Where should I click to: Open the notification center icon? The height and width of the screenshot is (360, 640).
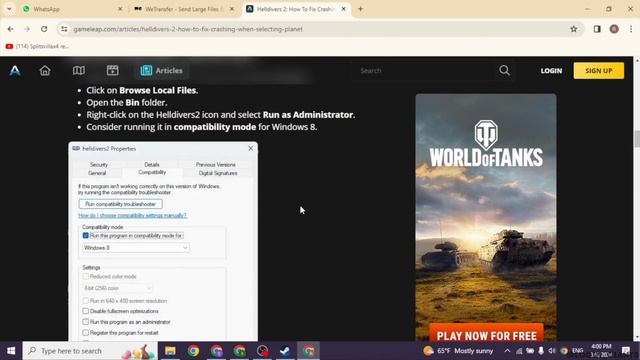(x=626, y=351)
